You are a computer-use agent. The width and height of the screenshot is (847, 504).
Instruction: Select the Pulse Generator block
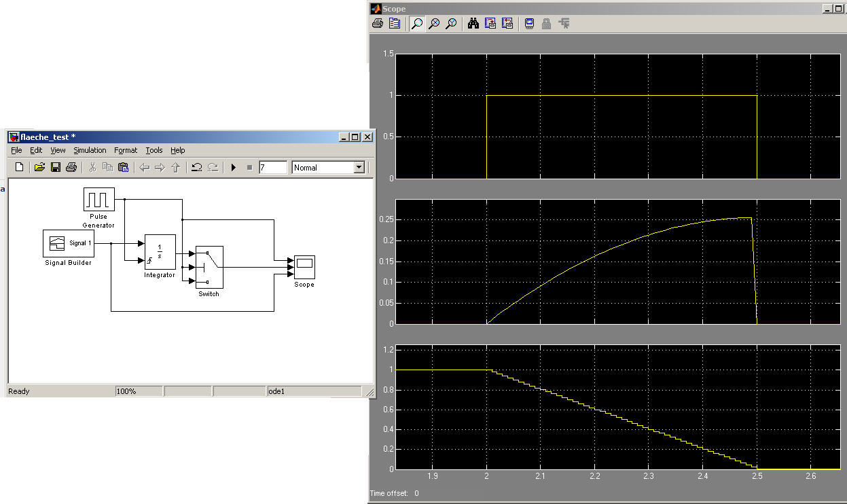(99, 200)
